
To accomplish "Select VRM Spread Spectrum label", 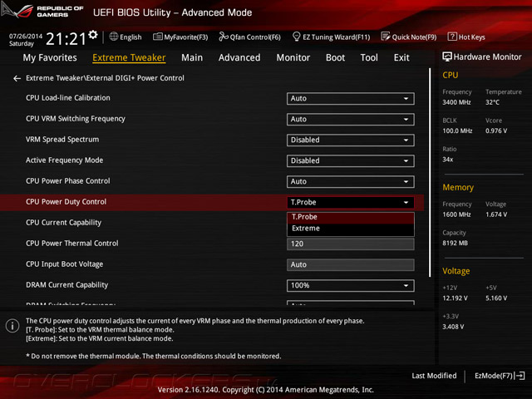I will click(x=62, y=140).
